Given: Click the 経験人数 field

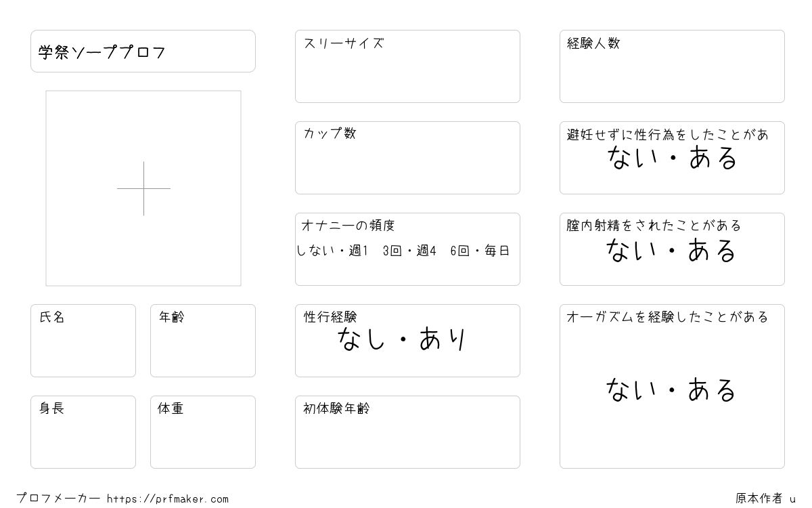Looking at the screenshot, I should (x=672, y=66).
